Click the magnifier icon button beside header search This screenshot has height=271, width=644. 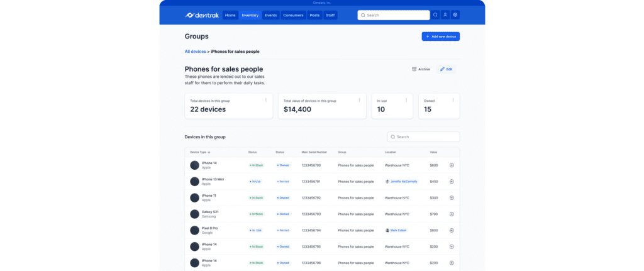click(x=435, y=15)
